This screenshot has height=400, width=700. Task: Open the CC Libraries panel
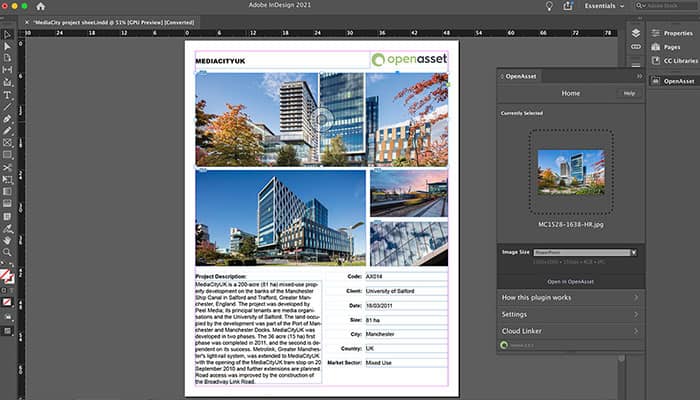click(x=673, y=61)
